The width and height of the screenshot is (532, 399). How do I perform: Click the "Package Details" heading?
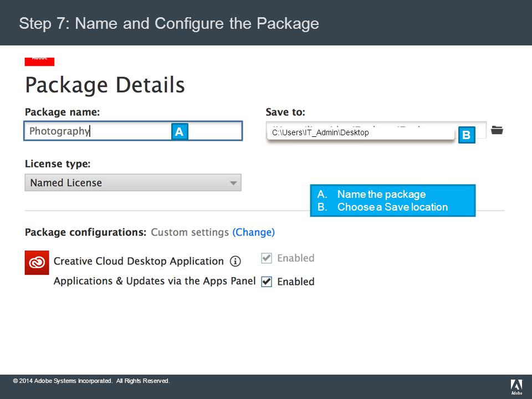(105, 85)
